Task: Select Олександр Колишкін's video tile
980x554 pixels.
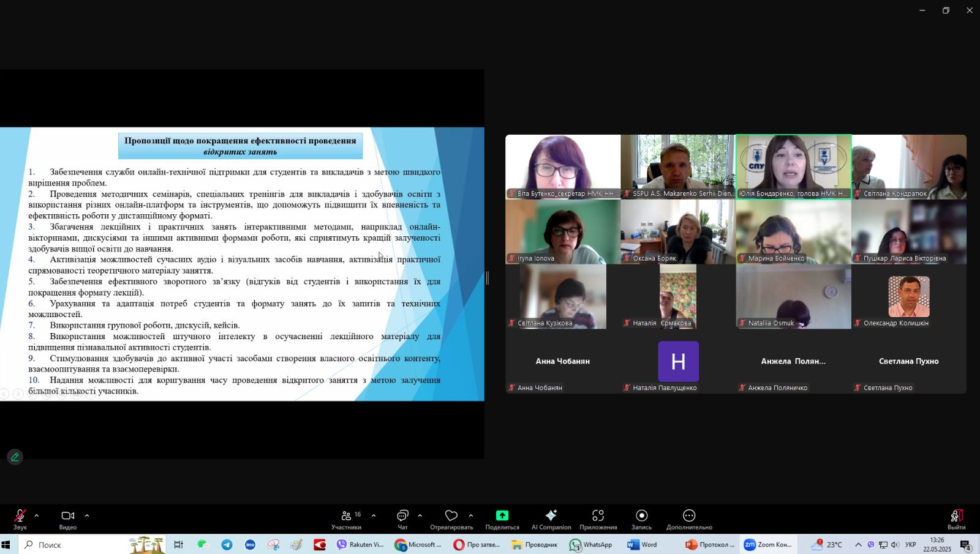Action: click(x=908, y=297)
